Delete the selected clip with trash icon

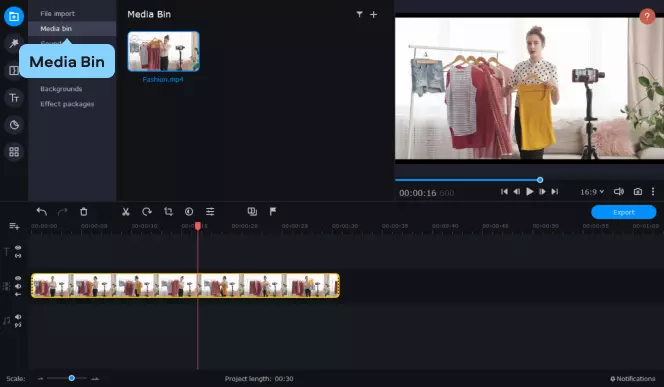coord(84,211)
